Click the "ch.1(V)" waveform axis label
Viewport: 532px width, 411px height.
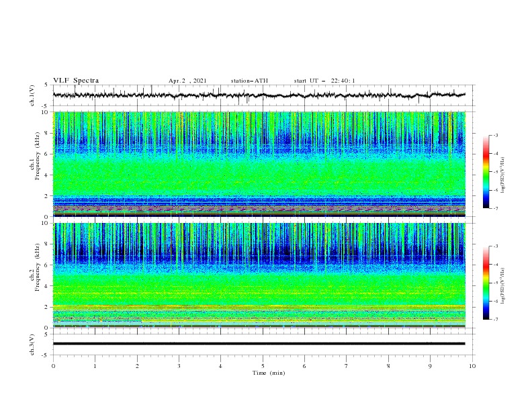tap(32, 95)
